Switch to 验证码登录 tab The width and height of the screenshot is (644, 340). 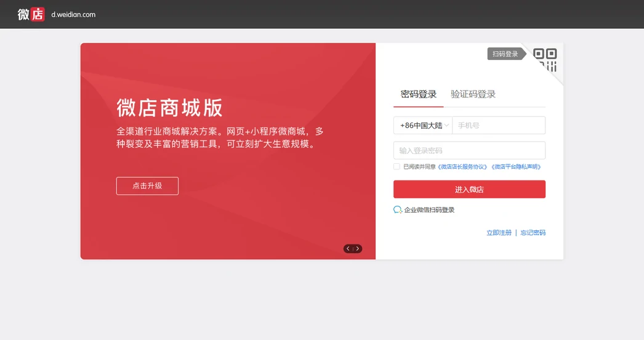coord(473,94)
